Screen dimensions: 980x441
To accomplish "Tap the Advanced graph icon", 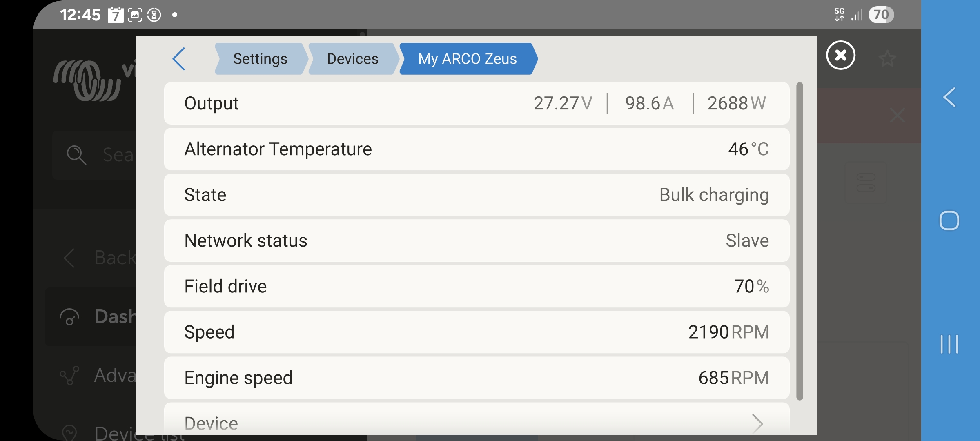I will point(69,376).
